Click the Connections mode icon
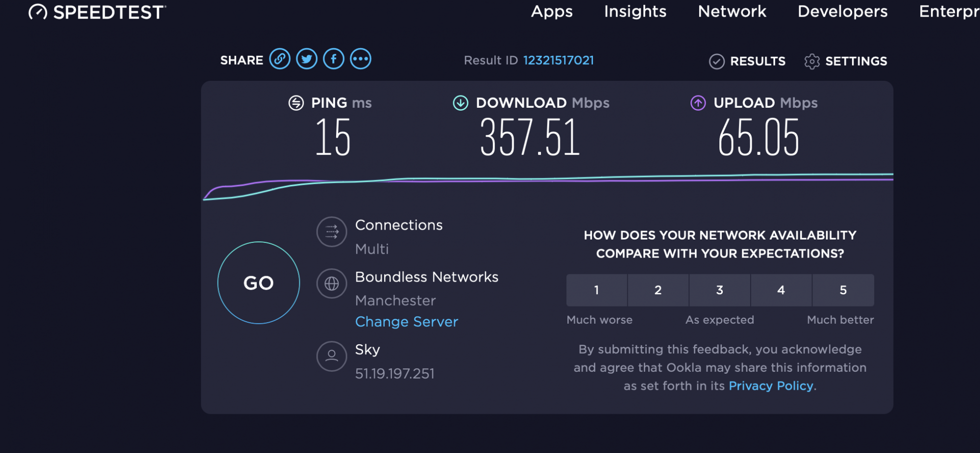980x453 pixels. click(332, 232)
